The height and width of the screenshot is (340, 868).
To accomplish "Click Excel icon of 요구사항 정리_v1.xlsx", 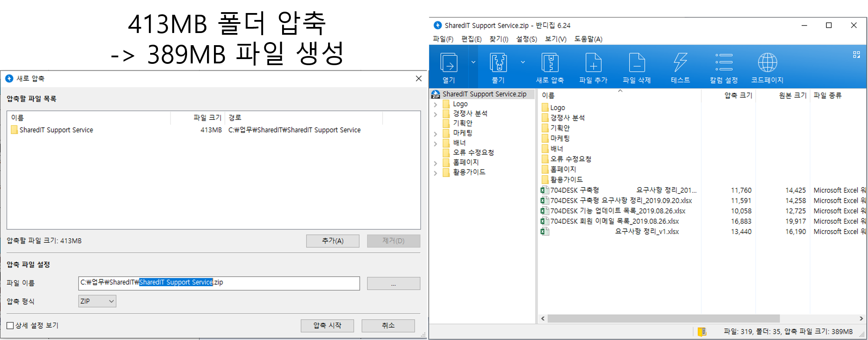I will [x=545, y=231].
